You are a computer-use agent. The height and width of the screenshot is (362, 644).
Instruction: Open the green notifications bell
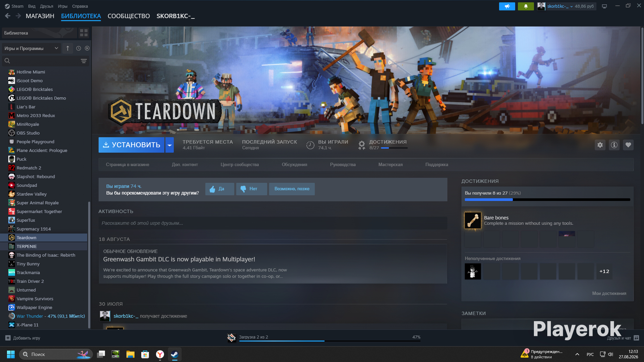526,6
